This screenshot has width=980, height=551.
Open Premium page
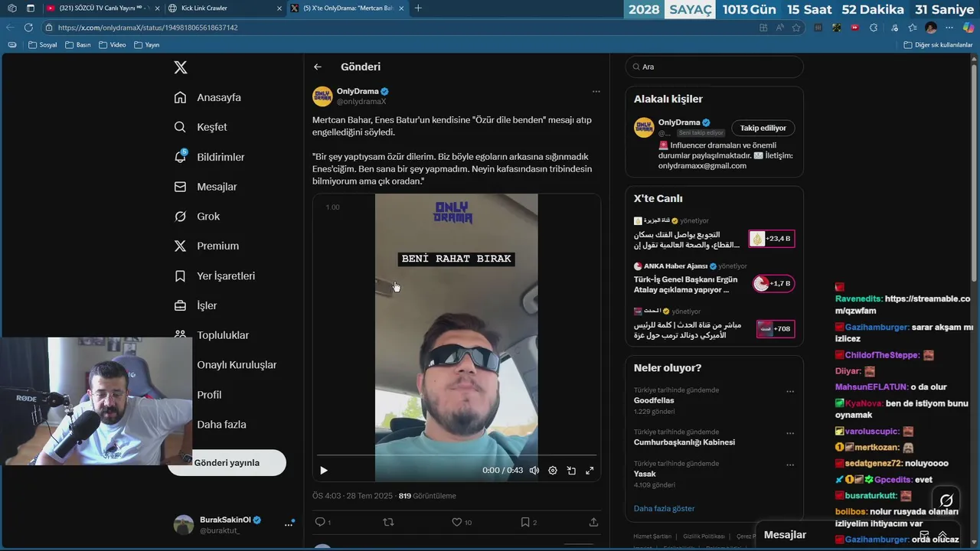point(206,246)
